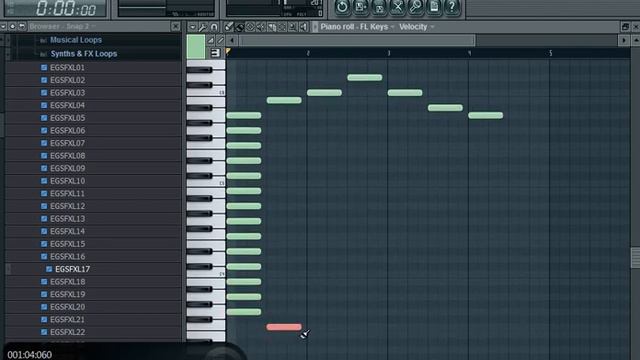The height and width of the screenshot is (360, 640).
Task: Select the Draw pencil tool
Action: pyautogui.click(x=229, y=27)
